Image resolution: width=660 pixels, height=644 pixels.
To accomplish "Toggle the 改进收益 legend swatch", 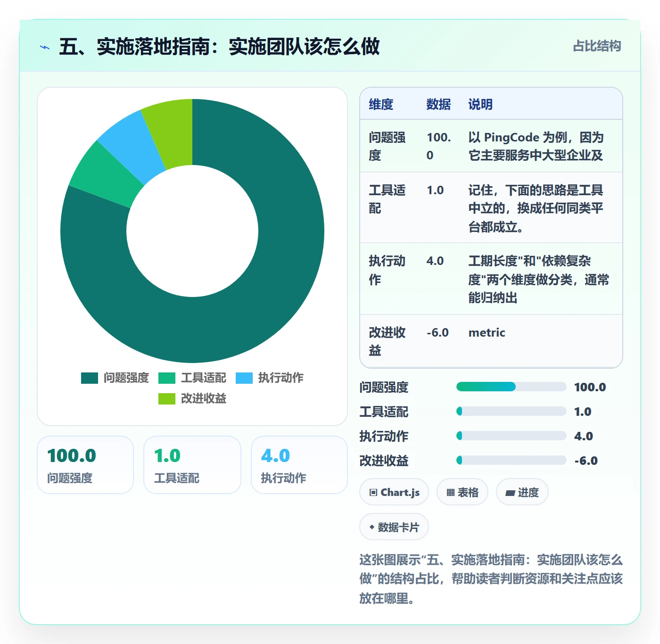I will [x=166, y=398].
